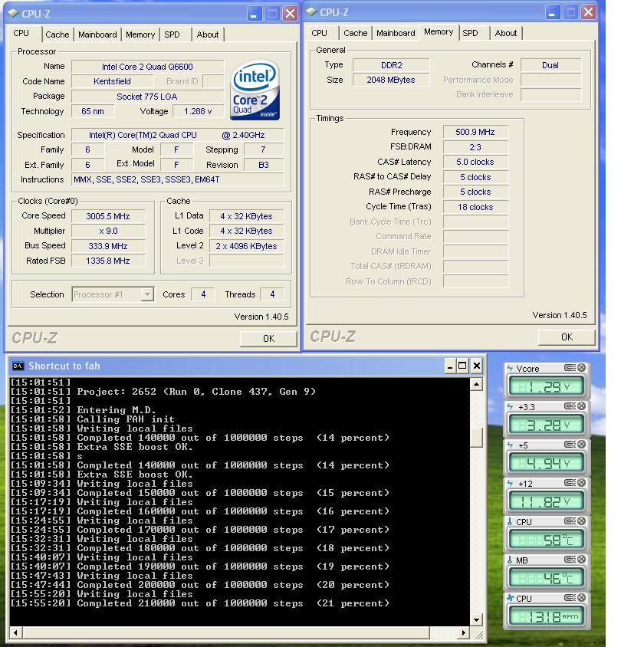Viewport: 644px width, 647px height.
Task: Click the lightning icon on +5 monitor
Action: tap(510, 445)
